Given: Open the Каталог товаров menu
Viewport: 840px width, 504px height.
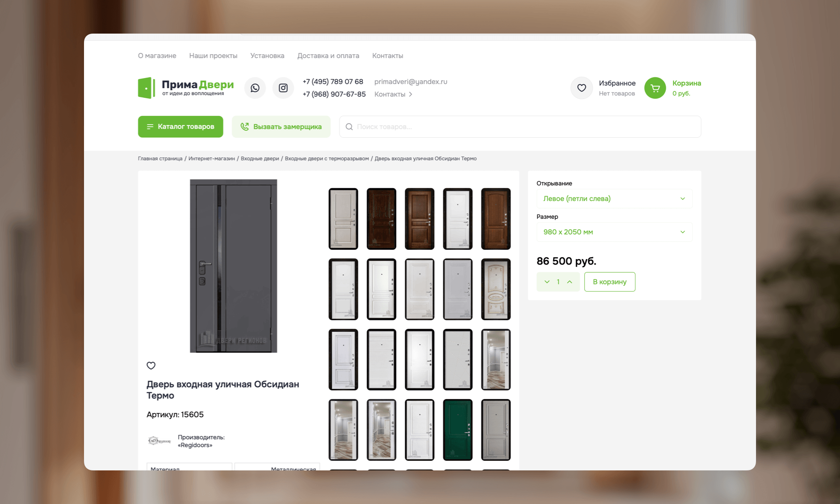Looking at the screenshot, I should (x=180, y=126).
